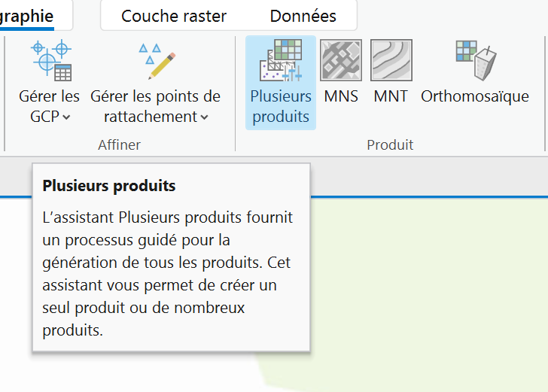The width and height of the screenshot is (548, 392).
Task: Click the Orthomosaïque building icon
Action: point(475,60)
